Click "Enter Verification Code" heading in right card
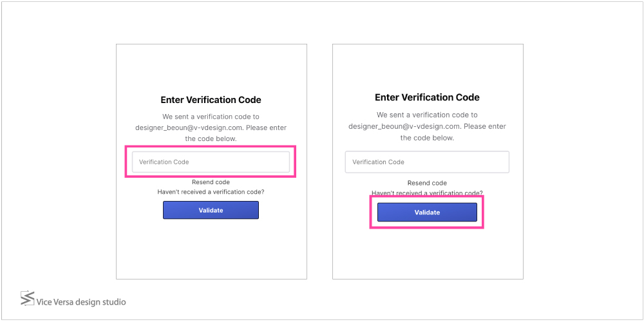This screenshot has width=644, height=322. (x=427, y=97)
